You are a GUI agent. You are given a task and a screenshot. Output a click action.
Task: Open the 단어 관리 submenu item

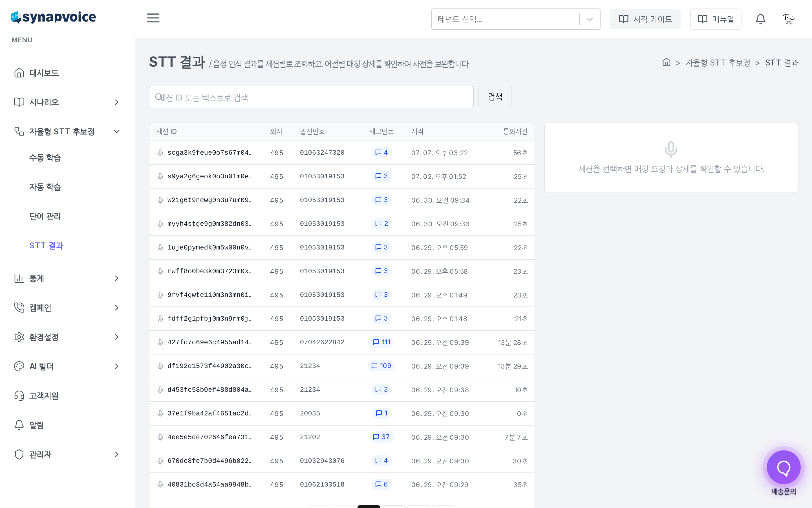pyautogui.click(x=45, y=216)
